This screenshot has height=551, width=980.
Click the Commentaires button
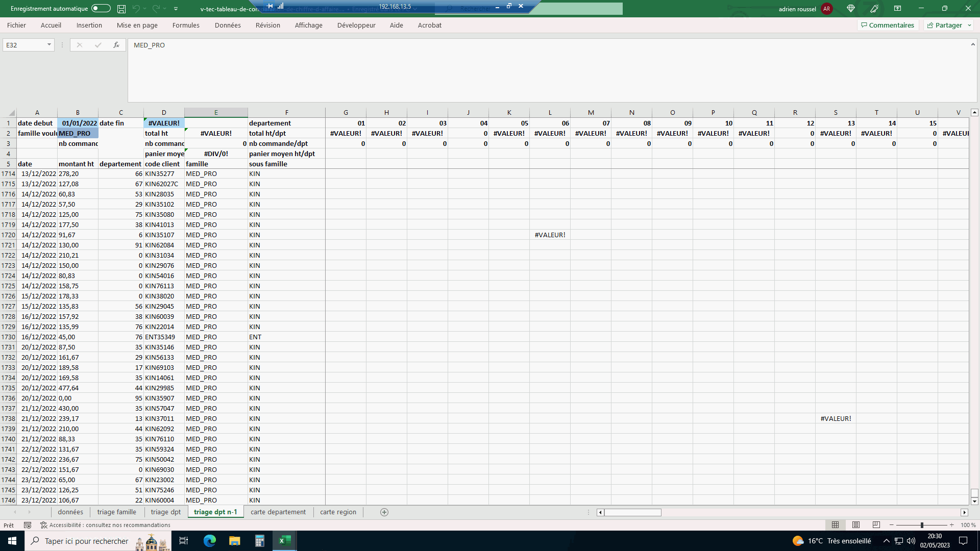pyautogui.click(x=888, y=25)
